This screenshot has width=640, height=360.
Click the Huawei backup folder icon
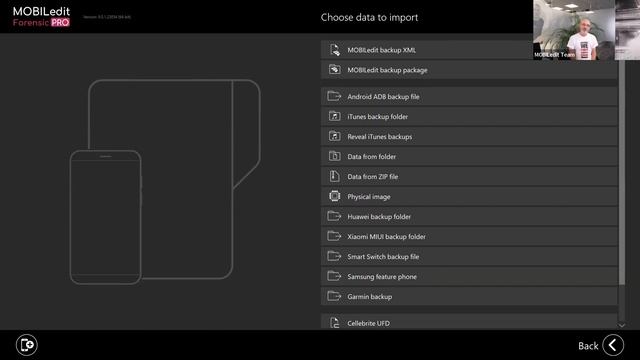[334, 216]
